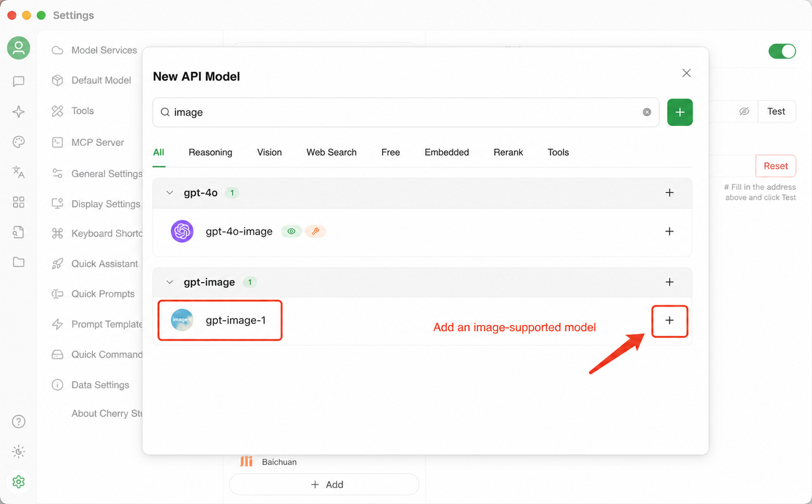
Task: Click the gpt-4o-image OpenAI logo
Action: click(x=182, y=232)
